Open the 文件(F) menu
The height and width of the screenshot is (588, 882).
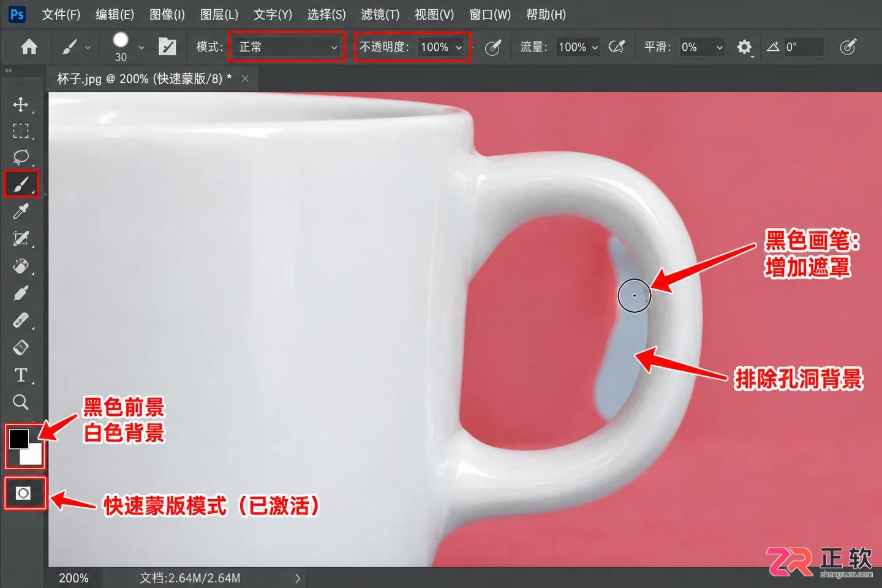tap(61, 14)
